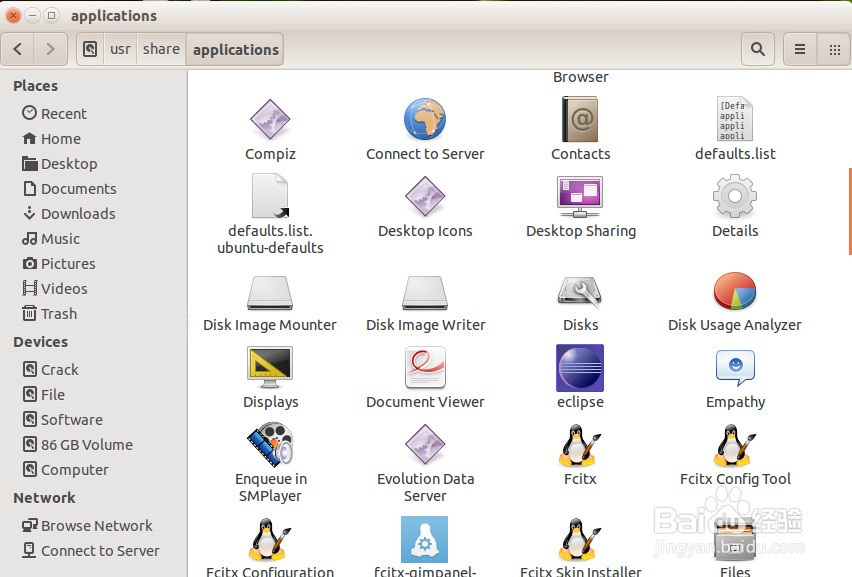Open the Details gear icon

[735, 196]
